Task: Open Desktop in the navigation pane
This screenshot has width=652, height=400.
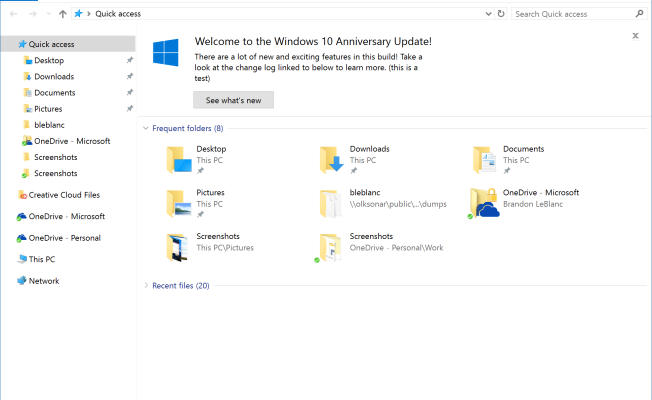Action: point(49,60)
